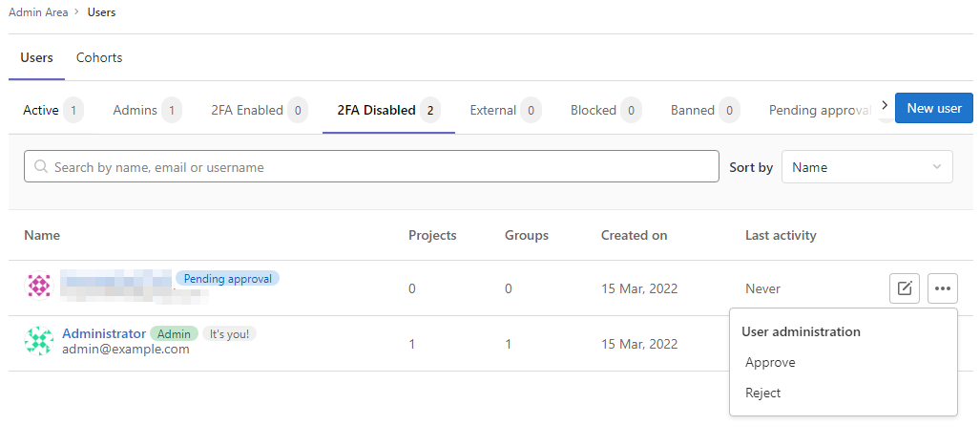Click the Projects column header
Screen dimensions: 980x447
coord(432,236)
